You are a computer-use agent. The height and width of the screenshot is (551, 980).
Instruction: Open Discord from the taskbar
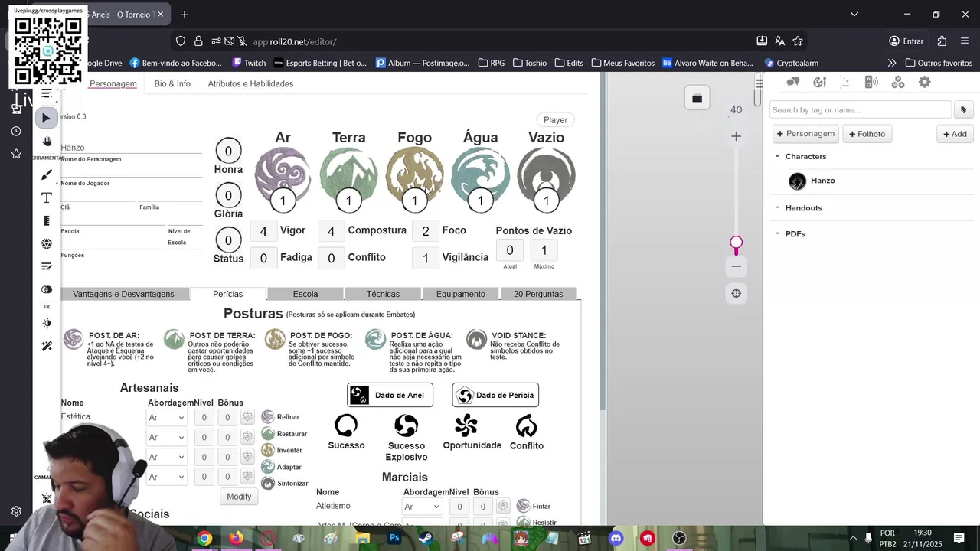coord(616,538)
